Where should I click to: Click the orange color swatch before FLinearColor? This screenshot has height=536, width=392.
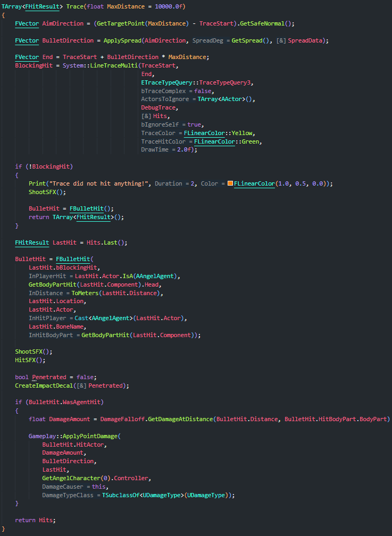point(230,183)
